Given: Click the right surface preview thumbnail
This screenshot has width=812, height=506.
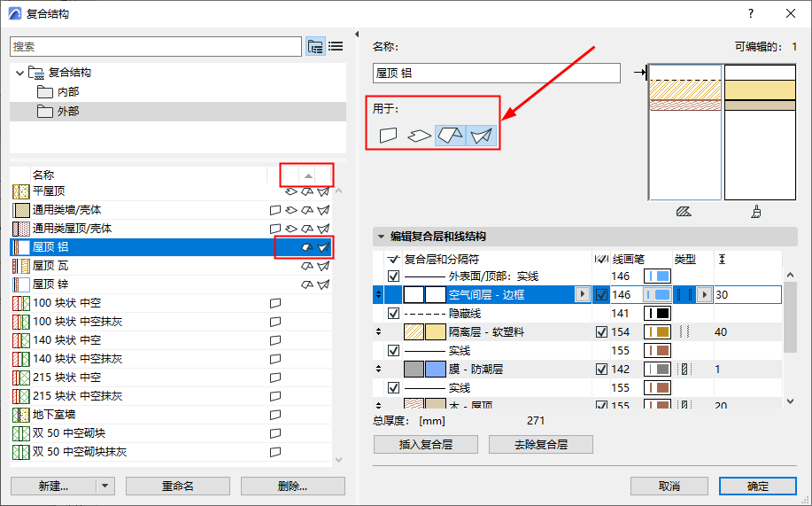Looking at the screenshot, I should (x=760, y=132).
